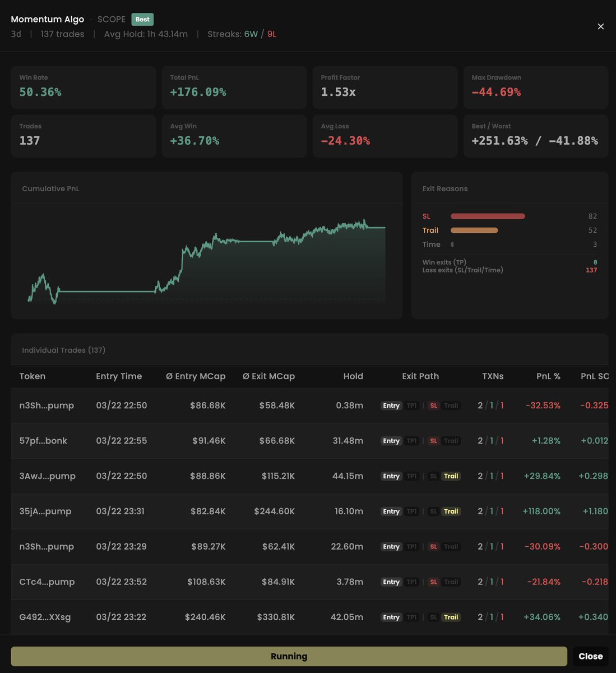
Task: Select the Profit Factor 1.53x card
Action: (385, 87)
